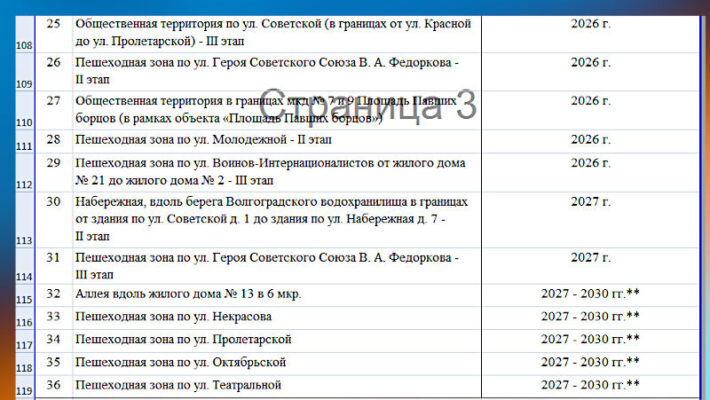Select the 2027 - 2030 гг.** cell for Некрасова
Image resolution: width=710 pixels, height=400 pixels.
coord(590,317)
